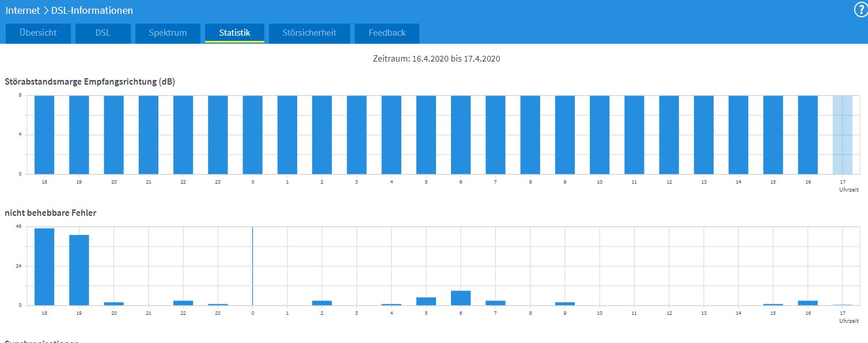868x343 pixels.
Task: Open the DSL tab
Action: 103,33
